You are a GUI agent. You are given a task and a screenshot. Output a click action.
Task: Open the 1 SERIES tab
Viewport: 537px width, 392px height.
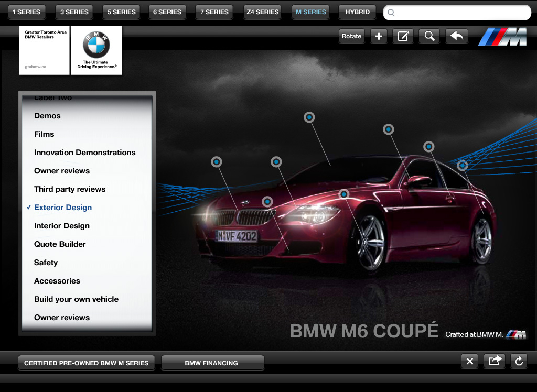pos(26,12)
